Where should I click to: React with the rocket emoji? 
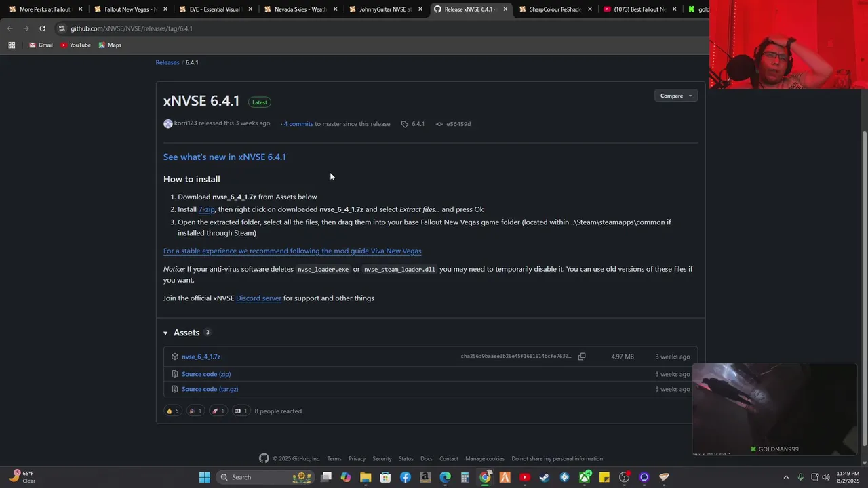click(218, 411)
